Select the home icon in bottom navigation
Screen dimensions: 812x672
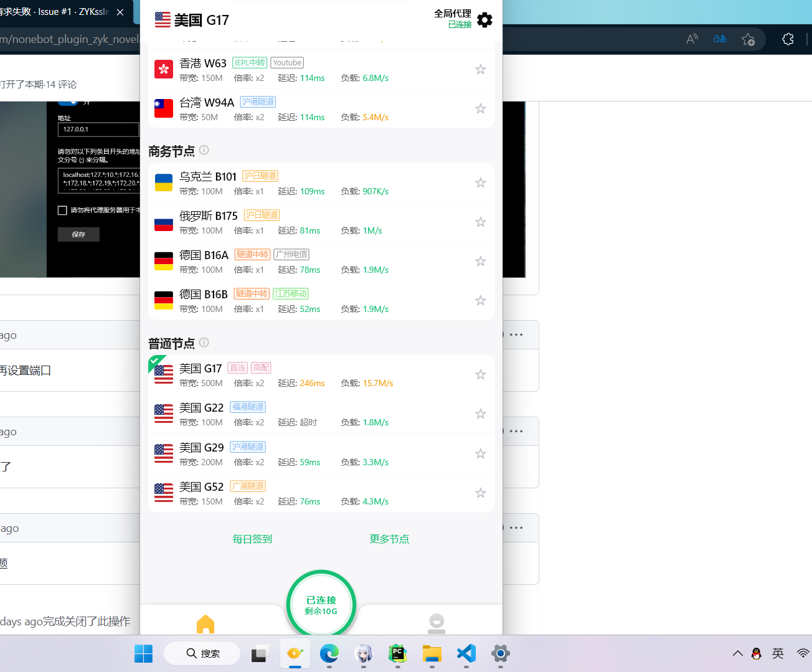[x=205, y=622]
